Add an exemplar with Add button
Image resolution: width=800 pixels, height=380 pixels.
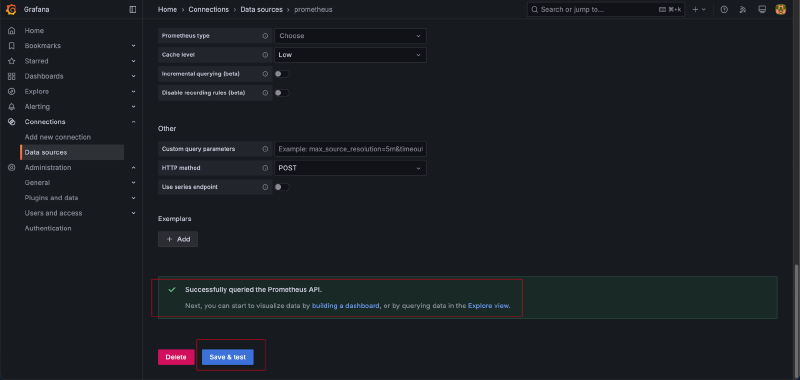(178, 239)
